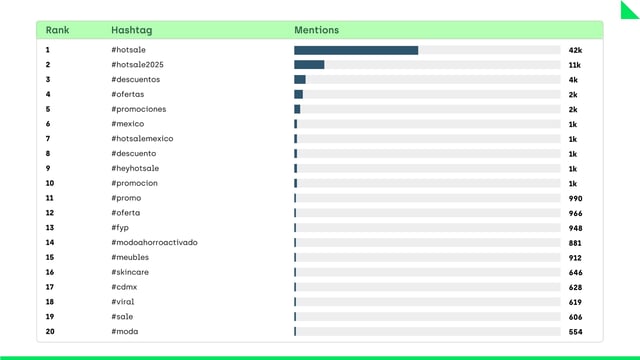Viewport: 640px width, 360px height.
Task: Click the #descuentos mentions bar
Action: click(x=427, y=80)
